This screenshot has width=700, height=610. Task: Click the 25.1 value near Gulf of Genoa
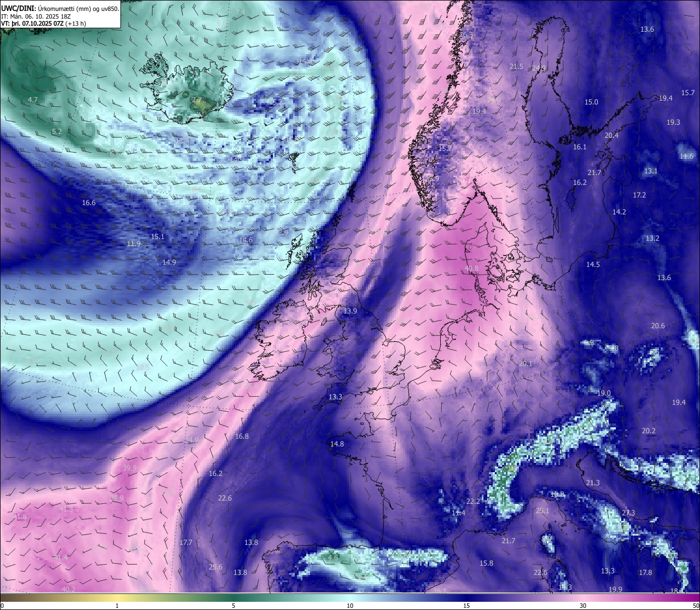tap(542, 511)
